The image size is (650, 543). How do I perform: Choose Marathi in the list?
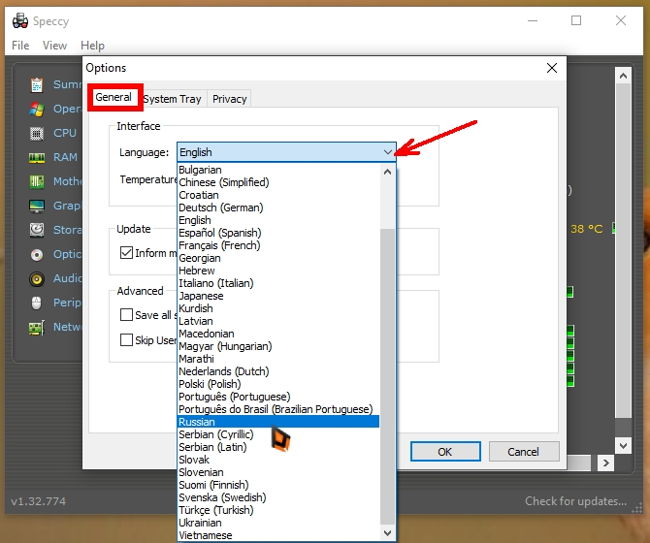pos(278,359)
